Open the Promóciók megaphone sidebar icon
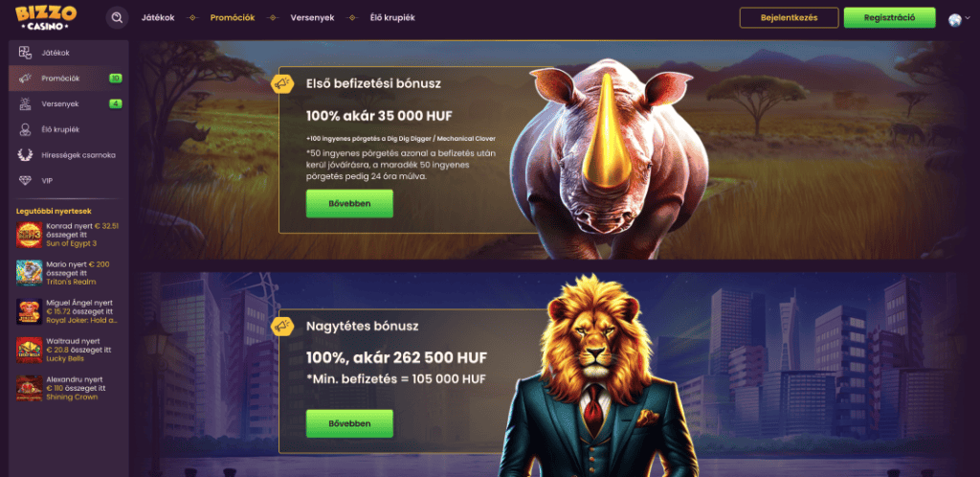The height and width of the screenshot is (477, 980). click(x=25, y=79)
